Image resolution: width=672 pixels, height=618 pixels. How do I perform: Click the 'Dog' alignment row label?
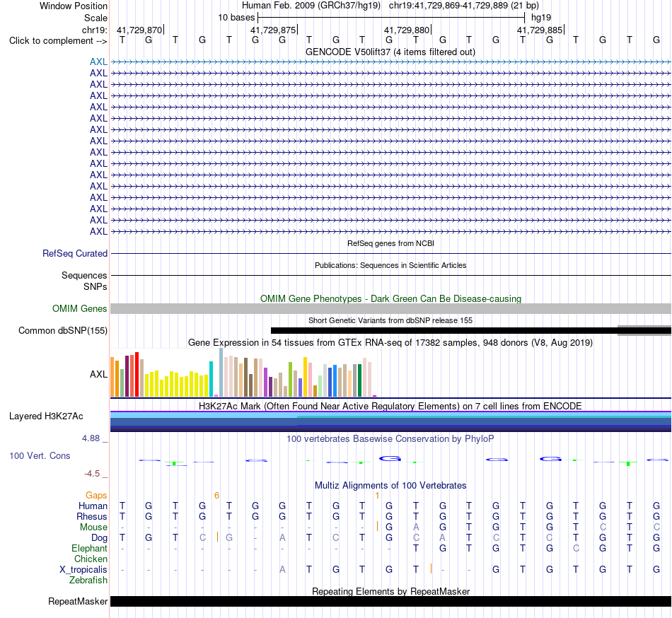pos(99,538)
